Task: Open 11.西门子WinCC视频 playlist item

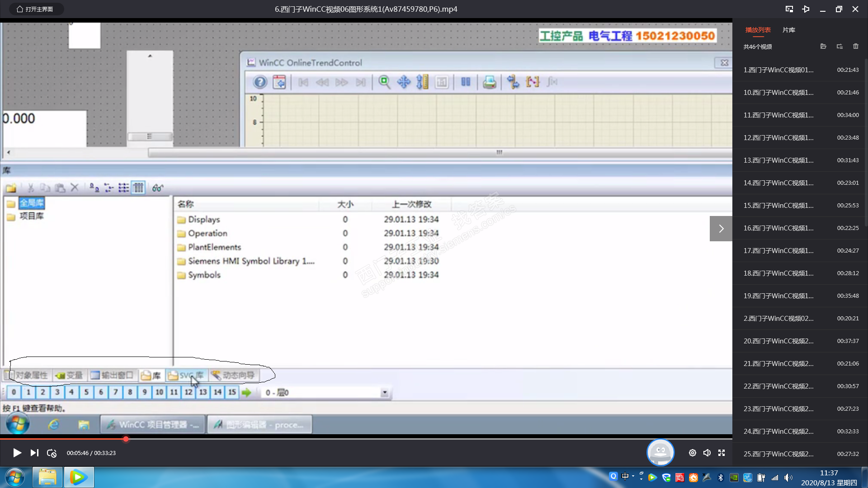Action: 778,115
